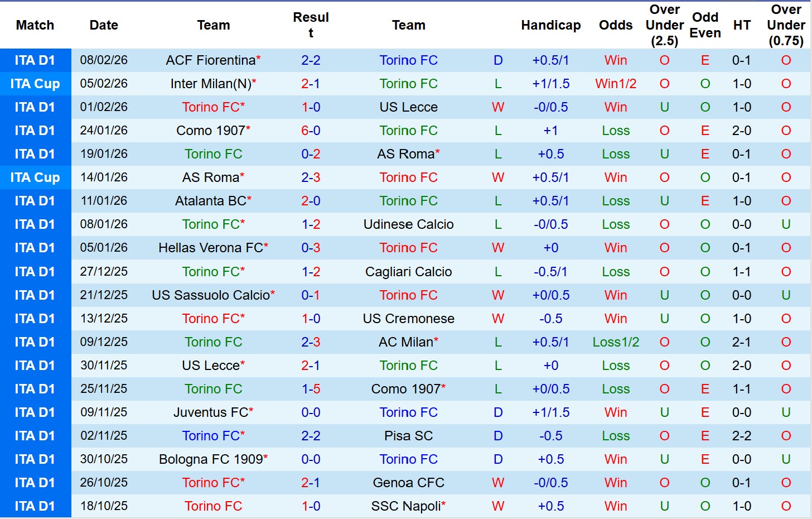Viewport: 812px width, 519px height.
Task: Open the Genoa CFC team link
Action: 408,483
